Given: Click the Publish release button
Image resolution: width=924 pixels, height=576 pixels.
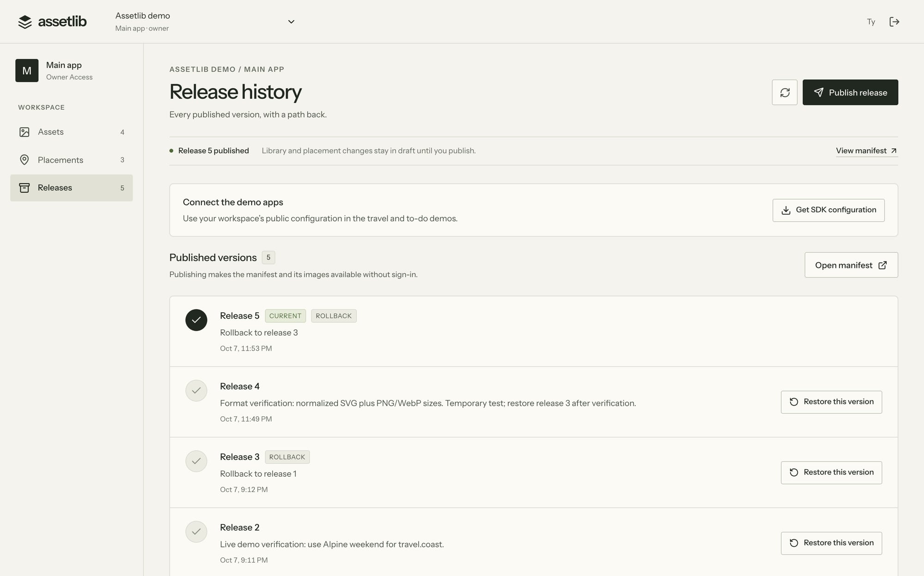Looking at the screenshot, I should click(850, 92).
